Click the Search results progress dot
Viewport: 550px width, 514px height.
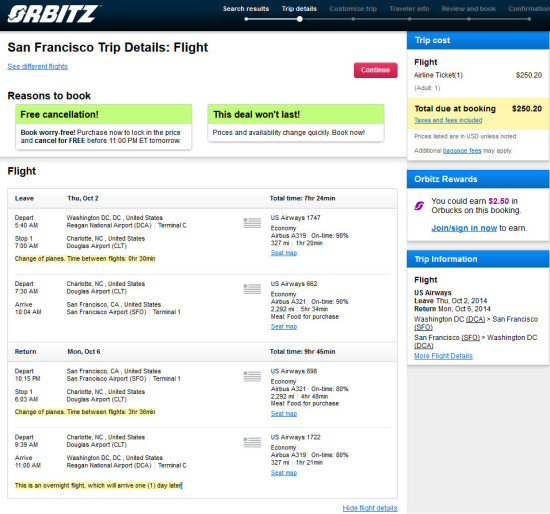(246, 19)
